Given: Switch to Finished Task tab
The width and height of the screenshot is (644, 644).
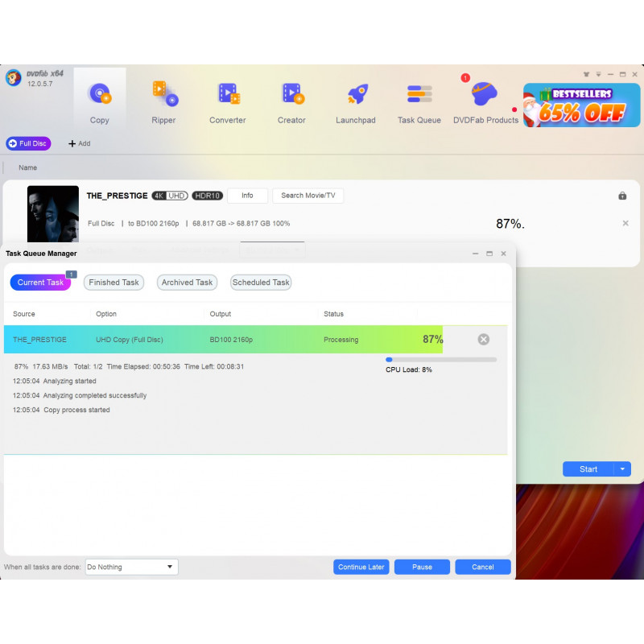Looking at the screenshot, I should [x=114, y=283].
